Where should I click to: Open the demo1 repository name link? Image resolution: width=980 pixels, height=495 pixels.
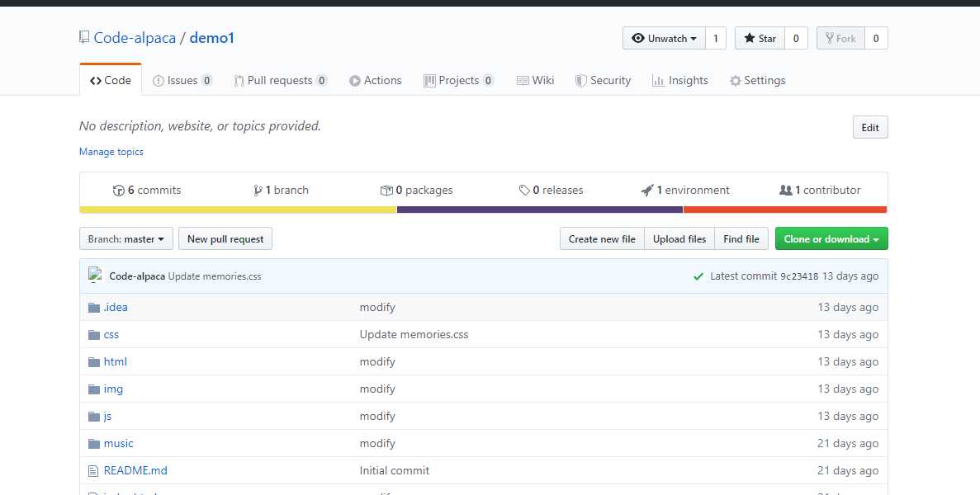(212, 37)
